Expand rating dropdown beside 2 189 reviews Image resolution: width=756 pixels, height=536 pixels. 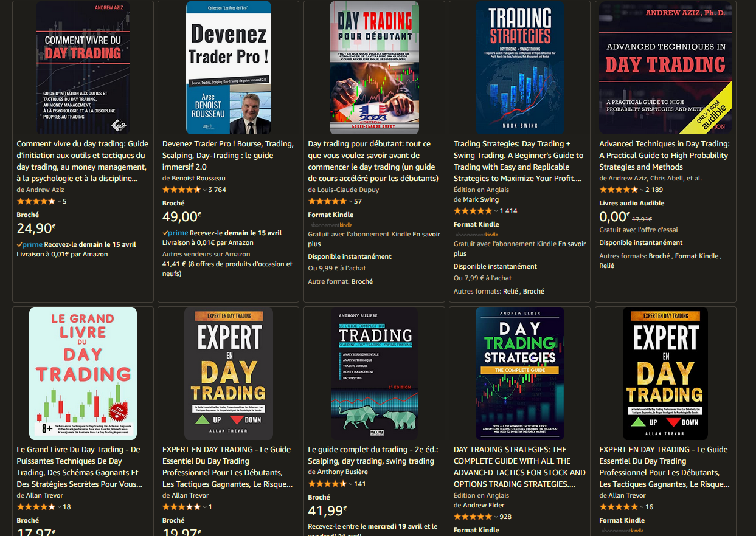(641, 190)
